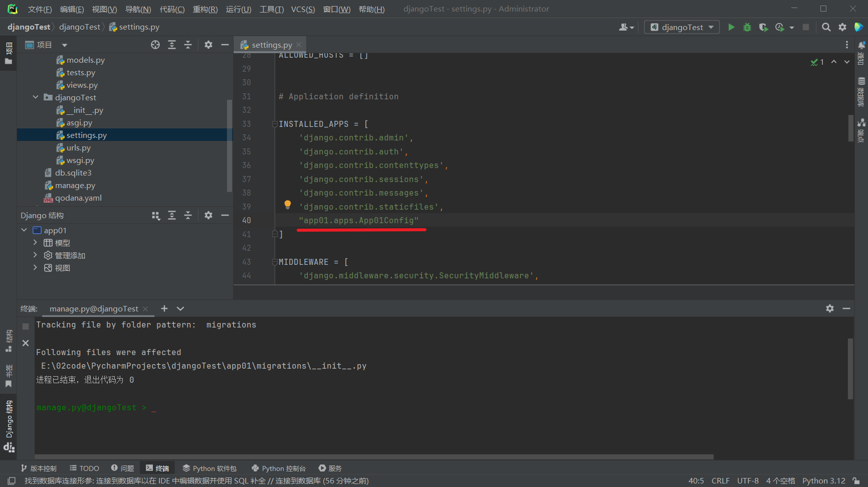Run with coverage icon

(763, 27)
